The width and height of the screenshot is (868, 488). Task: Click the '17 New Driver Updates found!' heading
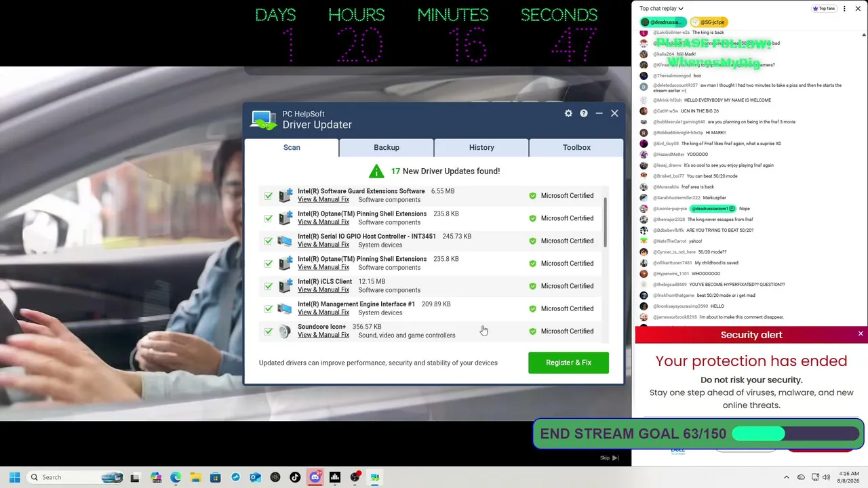[x=446, y=171]
